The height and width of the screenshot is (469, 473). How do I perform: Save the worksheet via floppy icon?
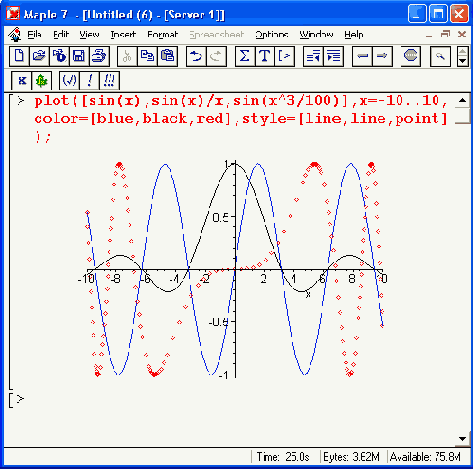(x=79, y=56)
